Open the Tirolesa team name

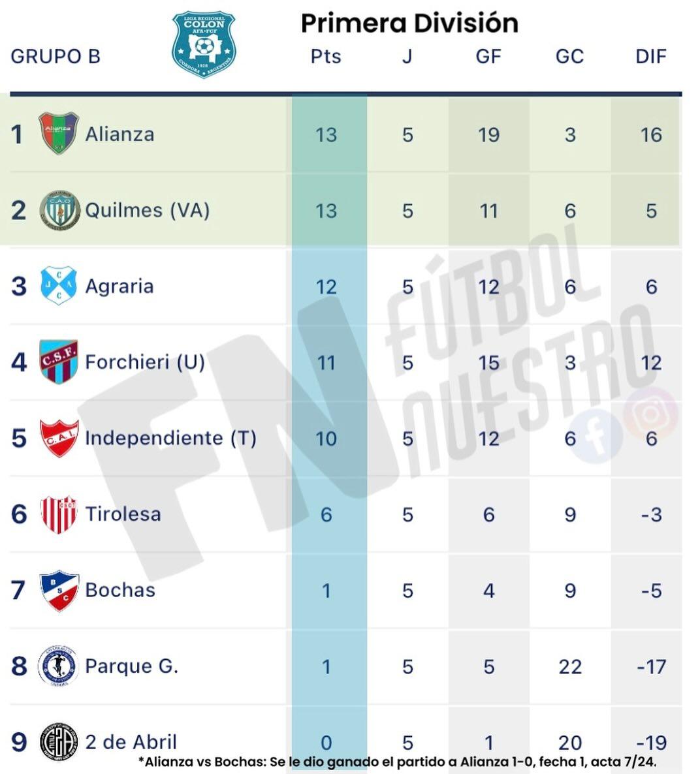pyautogui.click(x=123, y=514)
